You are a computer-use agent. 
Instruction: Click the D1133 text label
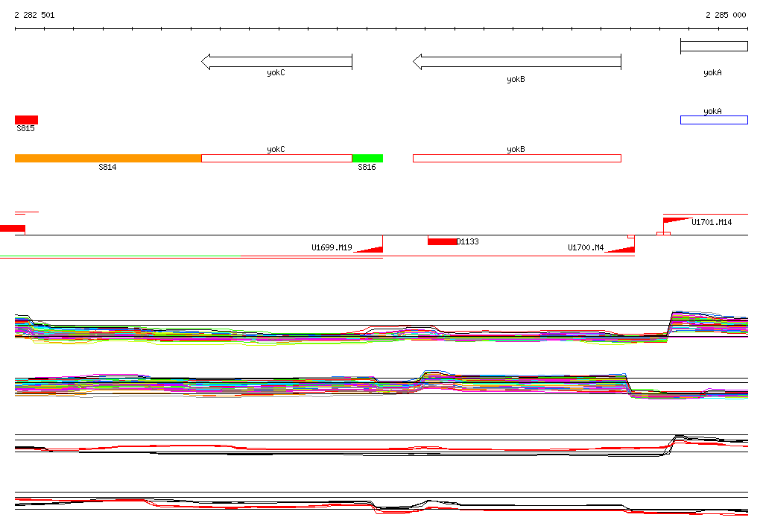point(468,241)
